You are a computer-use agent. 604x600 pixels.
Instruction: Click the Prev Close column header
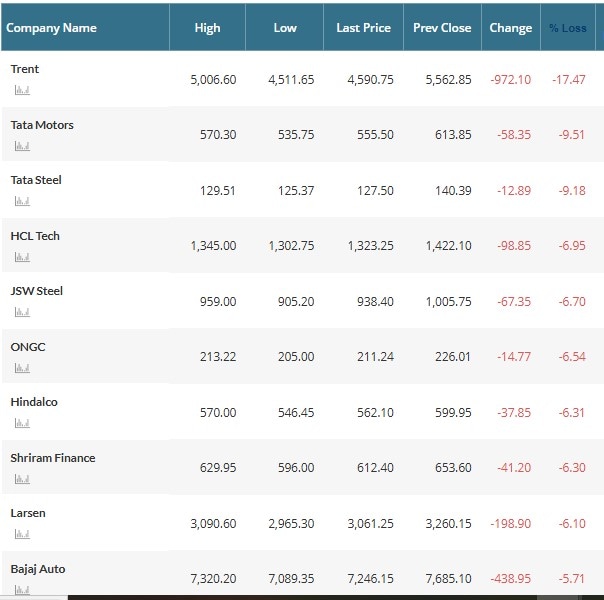[x=442, y=28]
